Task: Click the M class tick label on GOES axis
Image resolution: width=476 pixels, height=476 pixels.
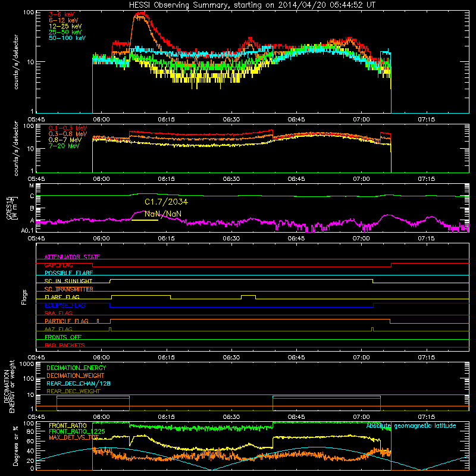Action: pos(32,186)
